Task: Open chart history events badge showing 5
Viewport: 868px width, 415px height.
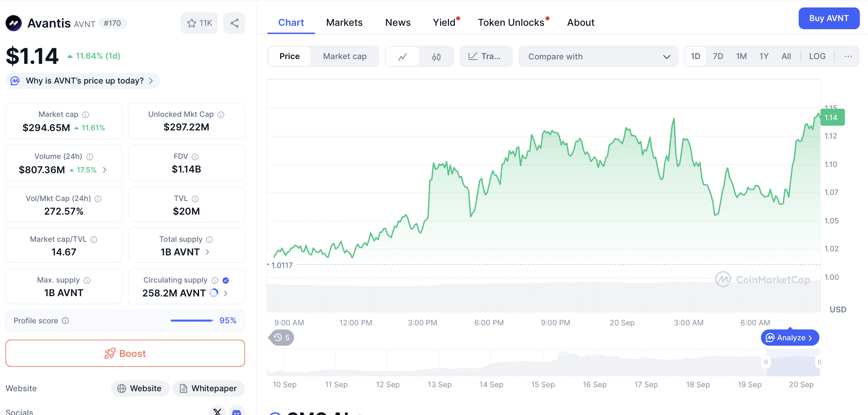Action: [282, 338]
